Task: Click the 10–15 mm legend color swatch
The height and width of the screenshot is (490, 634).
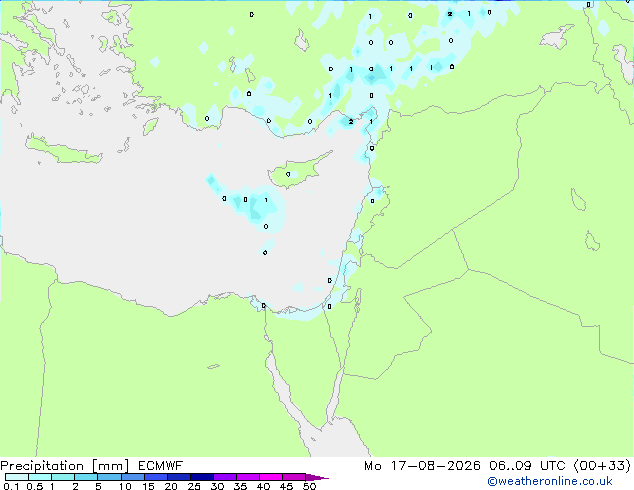Action: point(133,477)
